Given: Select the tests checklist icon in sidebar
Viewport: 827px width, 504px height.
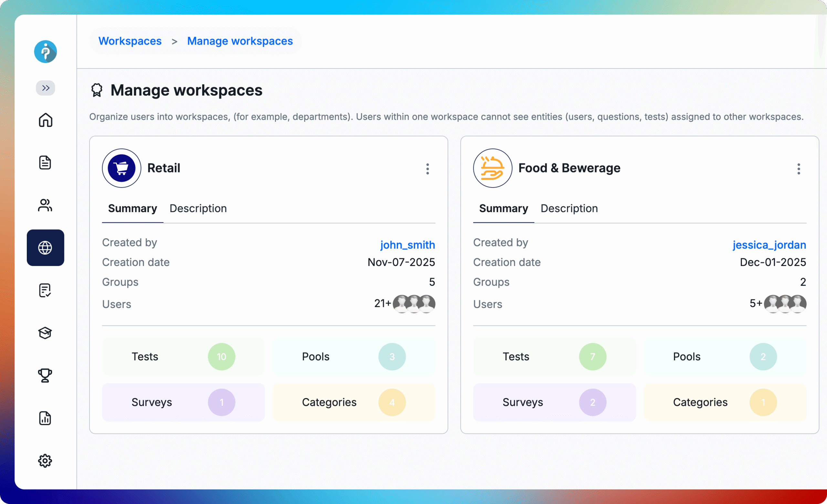Looking at the screenshot, I should click(x=45, y=290).
